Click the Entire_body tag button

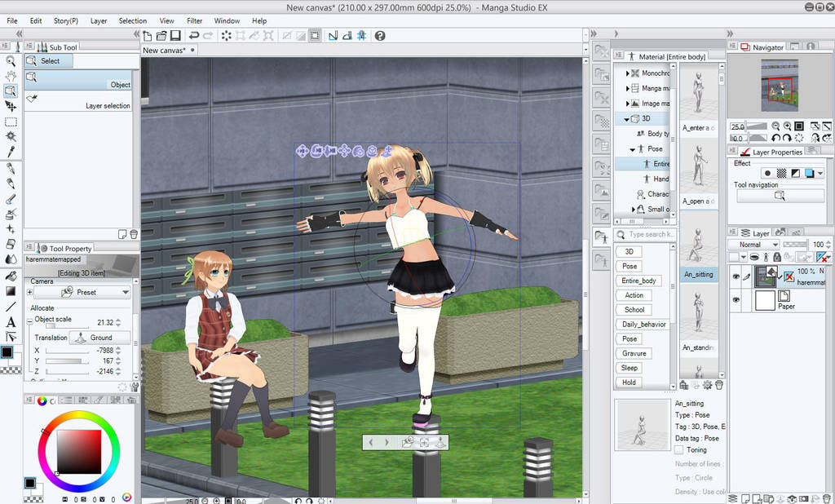(638, 281)
